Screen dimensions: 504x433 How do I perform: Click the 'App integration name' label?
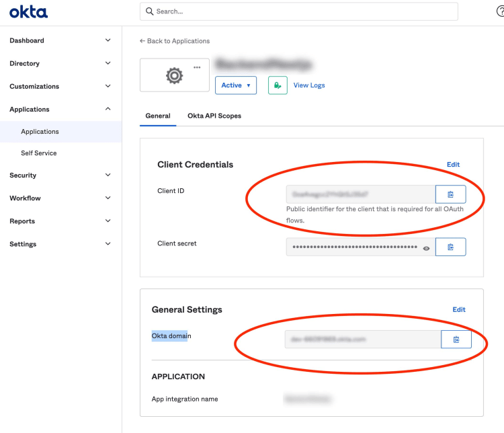[185, 399]
